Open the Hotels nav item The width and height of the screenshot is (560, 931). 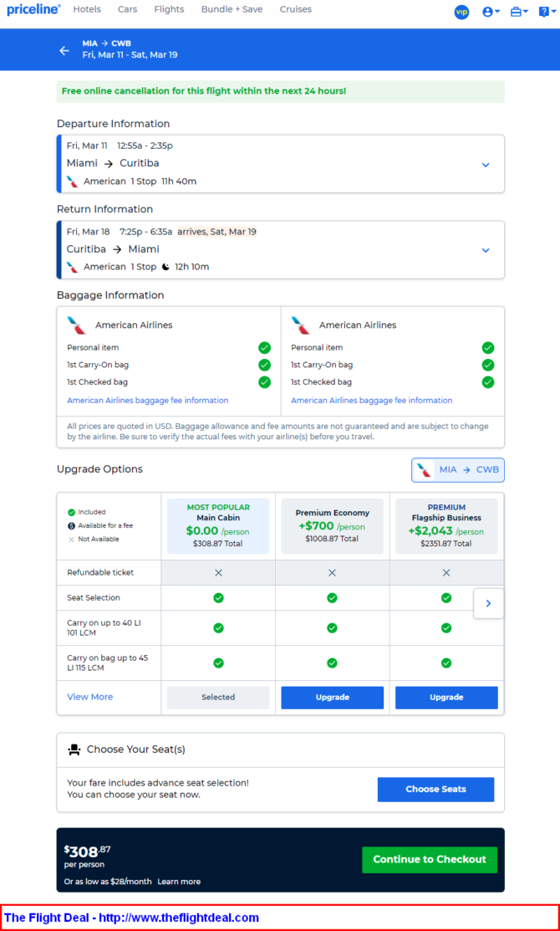pos(87,9)
